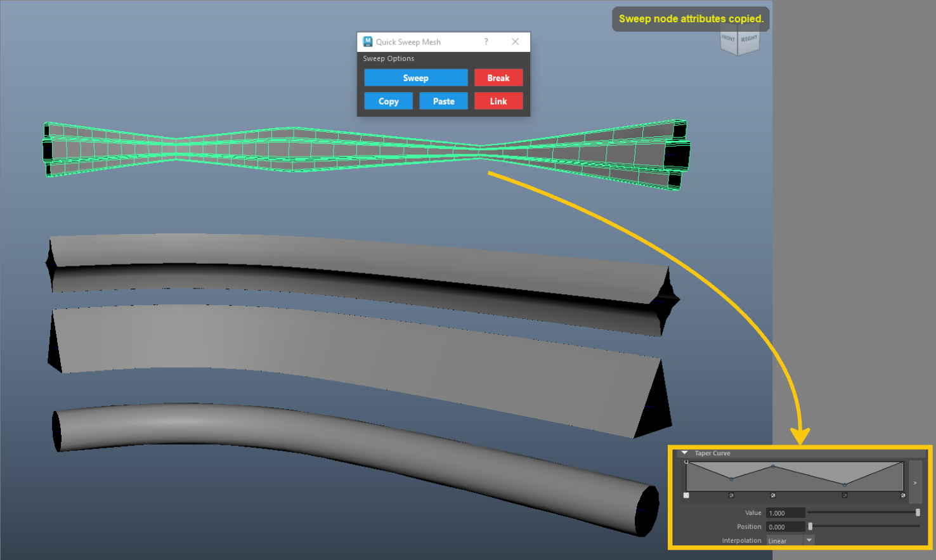Click the help question mark icon
Screen dimensions: 936x560
[x=486, y=42]
